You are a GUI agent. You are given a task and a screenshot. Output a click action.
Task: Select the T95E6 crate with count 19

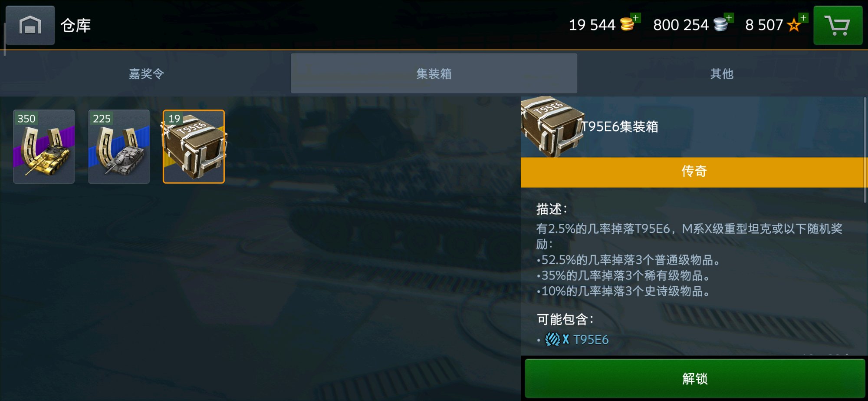(194, 146)
